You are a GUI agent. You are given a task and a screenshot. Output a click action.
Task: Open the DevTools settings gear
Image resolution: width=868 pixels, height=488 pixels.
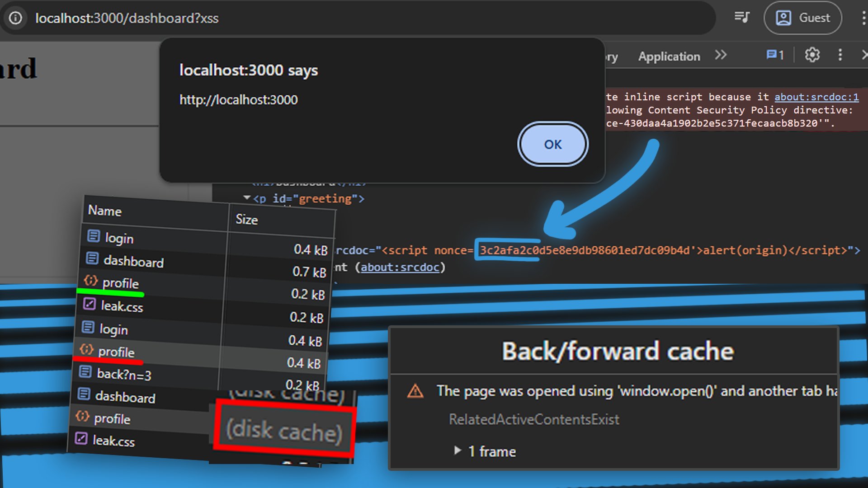(812, 55)
